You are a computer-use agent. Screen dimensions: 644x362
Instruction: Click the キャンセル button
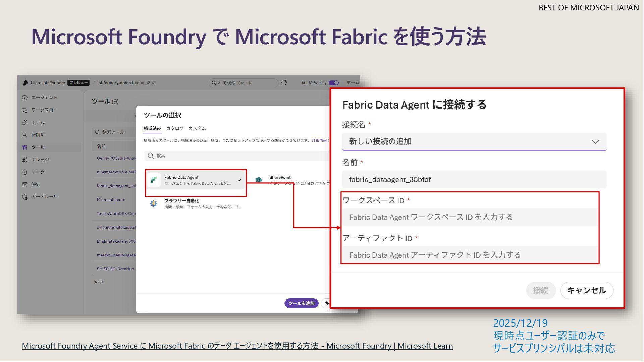pyautogui.click(x=586, y=290)
